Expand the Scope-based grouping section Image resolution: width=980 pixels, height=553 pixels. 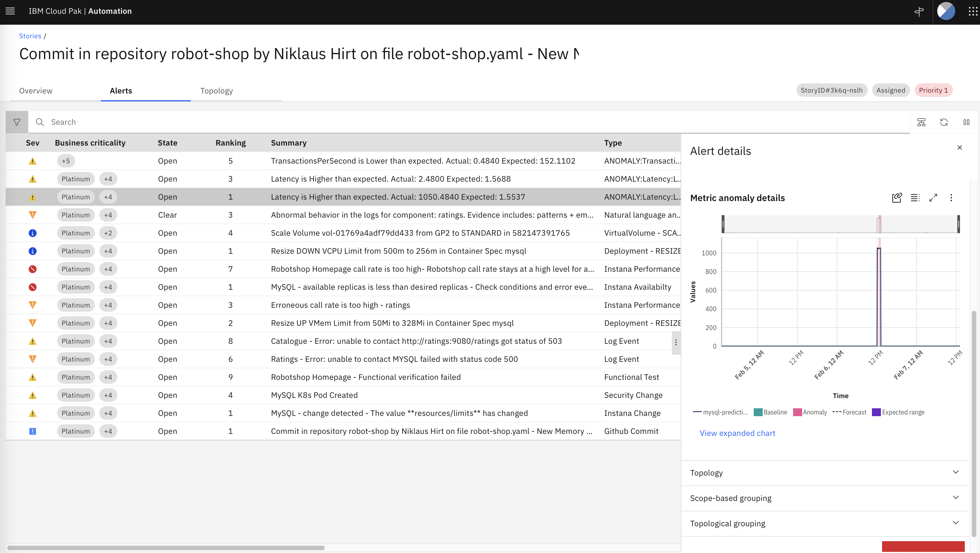coord(825,498)
